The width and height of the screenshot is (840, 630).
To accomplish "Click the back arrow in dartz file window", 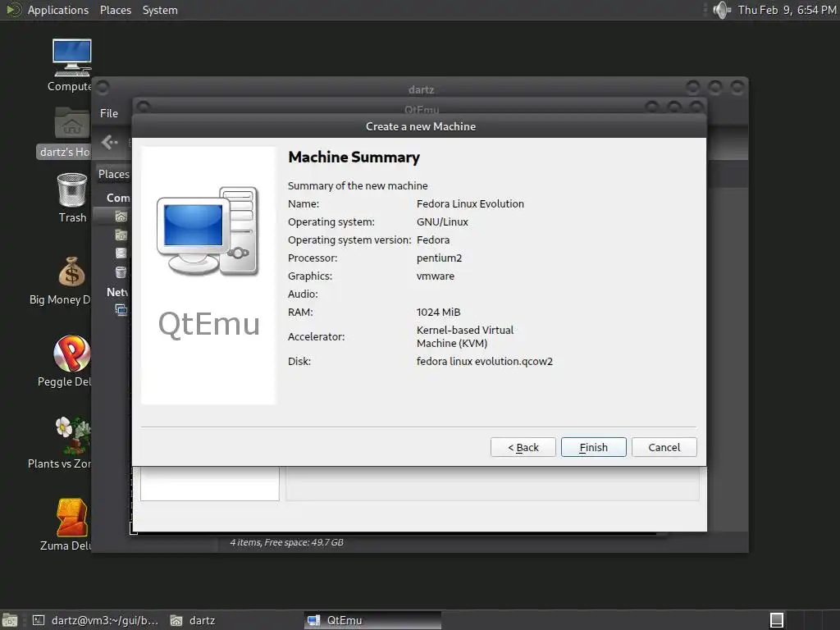I will [x=109, y=142].
